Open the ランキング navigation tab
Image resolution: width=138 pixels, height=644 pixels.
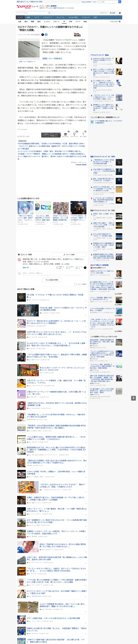86,17
